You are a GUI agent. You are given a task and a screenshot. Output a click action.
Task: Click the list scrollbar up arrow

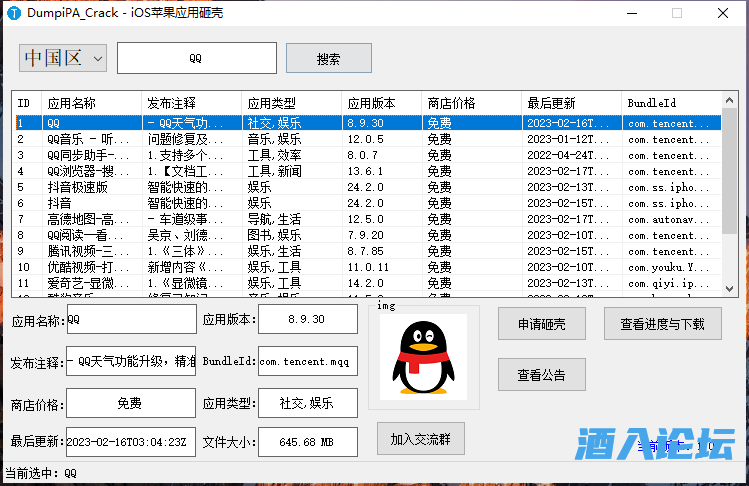click(729, 100)
